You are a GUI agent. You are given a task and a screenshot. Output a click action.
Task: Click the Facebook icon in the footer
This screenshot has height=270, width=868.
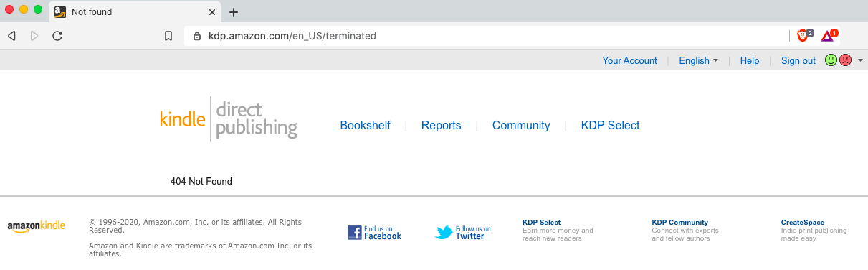pyautogui.click(x=354, y=233)
